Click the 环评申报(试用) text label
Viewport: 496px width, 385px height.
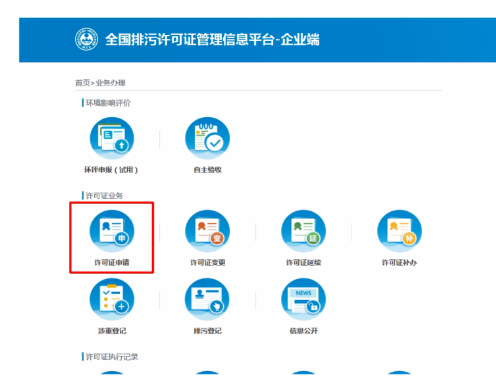(x=111, y=170)
